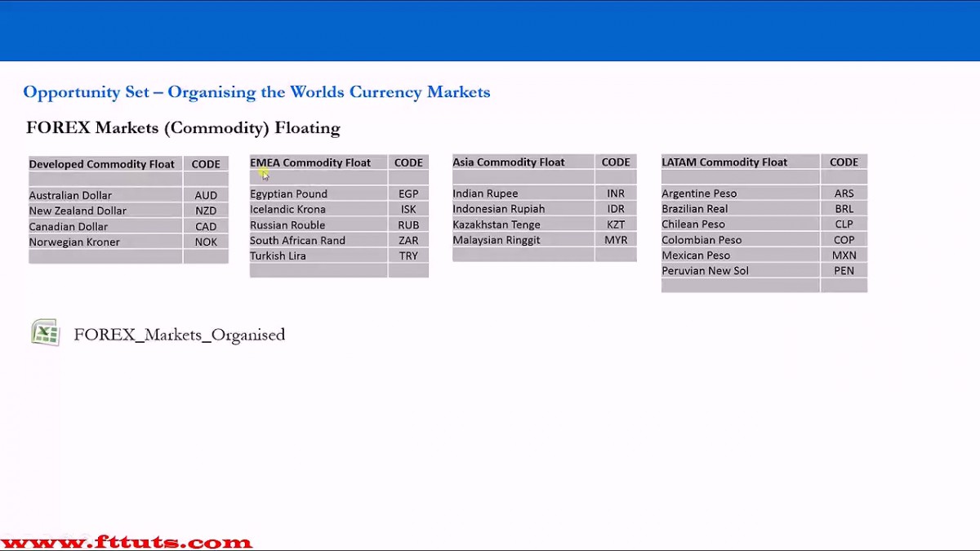The image size is (980, 551).
Task: Select the Australian Dollar cell
Action: pyautogui.click(x=105, y=195)
